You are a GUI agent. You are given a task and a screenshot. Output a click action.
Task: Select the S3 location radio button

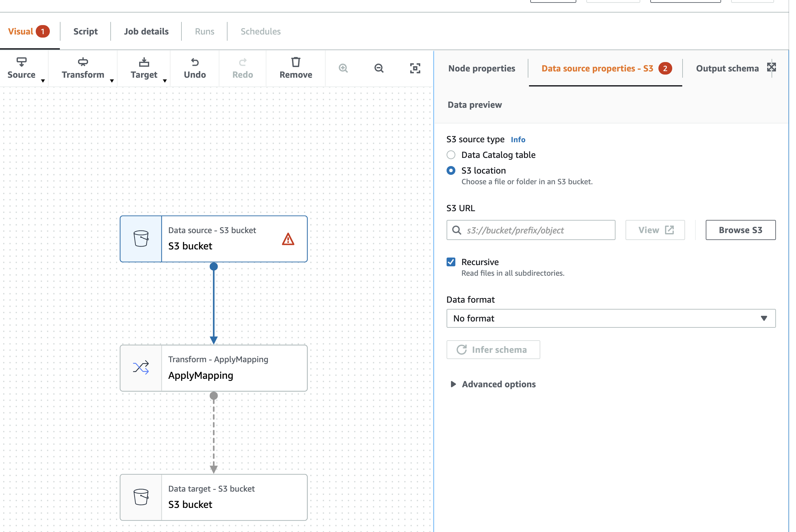pyautogui.click(x=451, y=170)
